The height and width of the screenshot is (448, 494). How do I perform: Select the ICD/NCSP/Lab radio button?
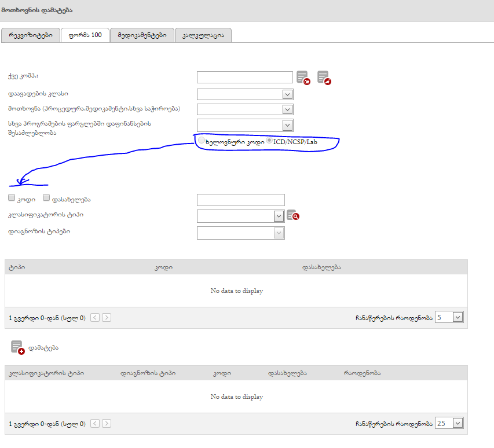(269, 141)
